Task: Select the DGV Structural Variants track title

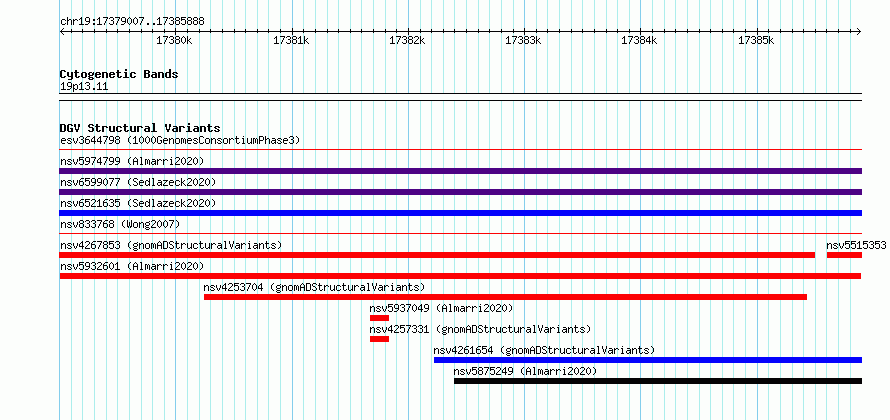Action: click(x=140, y=128)
